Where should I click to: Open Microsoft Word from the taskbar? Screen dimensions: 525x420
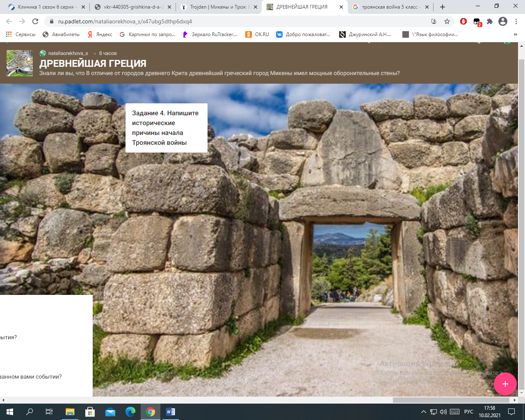tap(171, 412)
